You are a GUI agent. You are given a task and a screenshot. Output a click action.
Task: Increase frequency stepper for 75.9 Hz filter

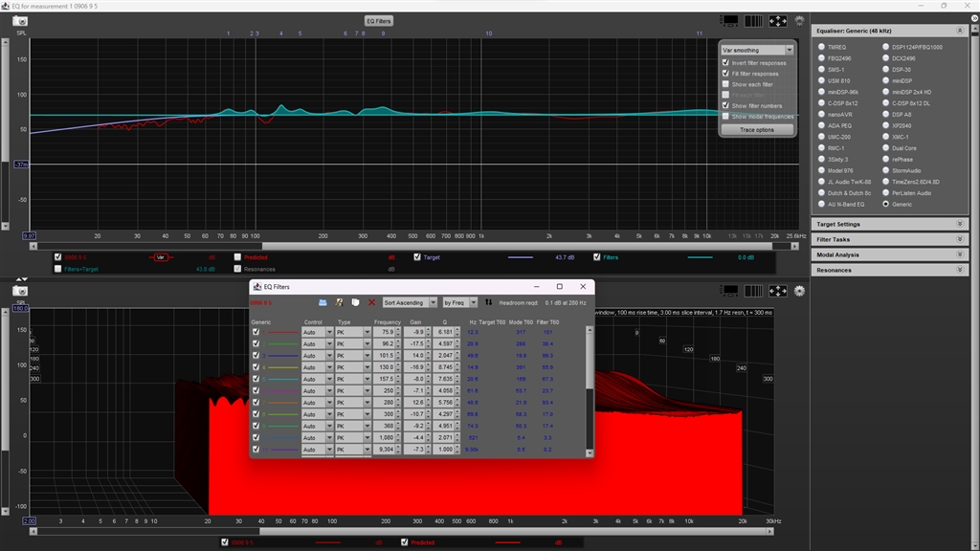pyautogui.click(x=398, y=330)
